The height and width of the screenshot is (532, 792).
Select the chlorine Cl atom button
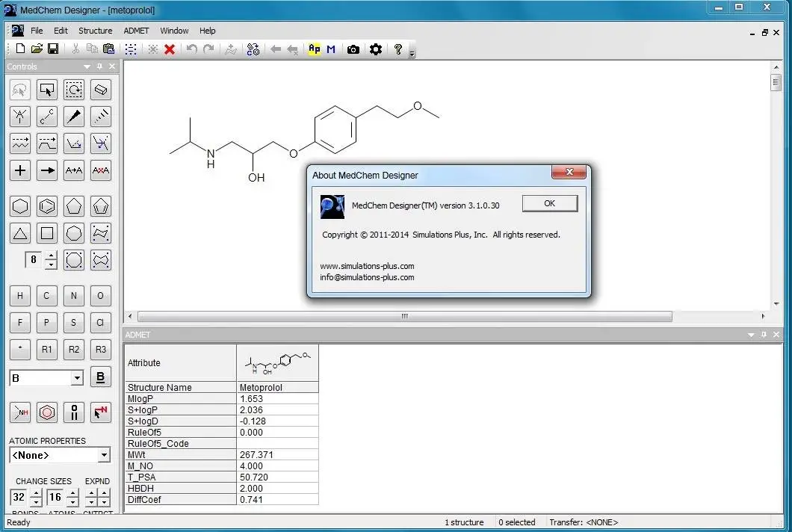(x=101, y=322)
